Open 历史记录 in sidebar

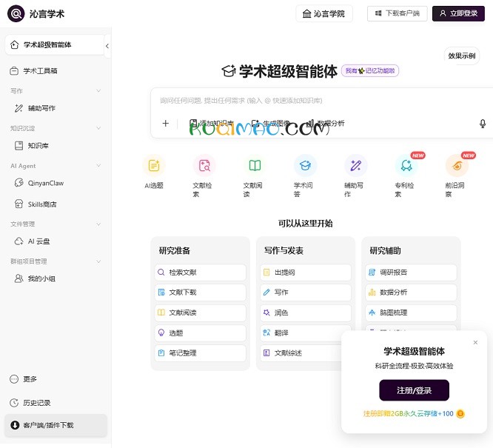(30, 403)
